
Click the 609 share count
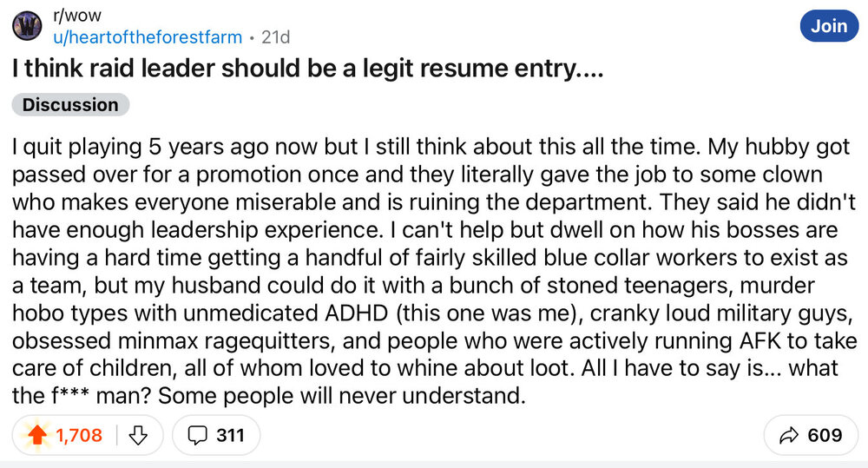[x=825, y=435]
